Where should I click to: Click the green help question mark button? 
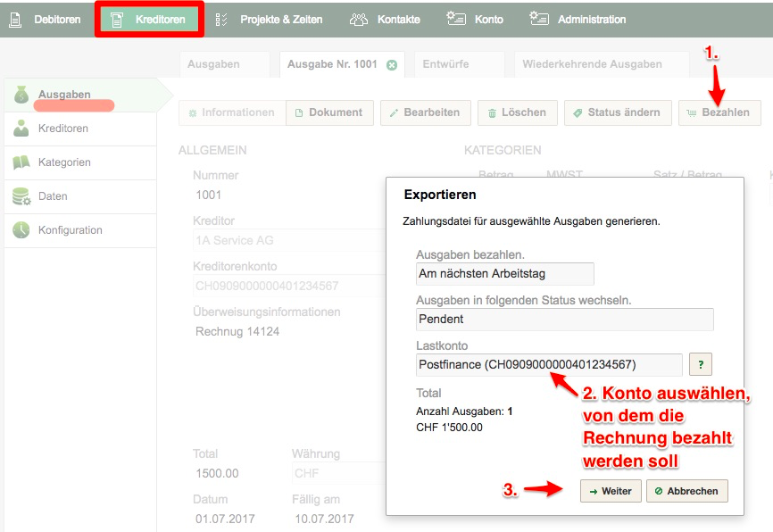pos(701,364)
